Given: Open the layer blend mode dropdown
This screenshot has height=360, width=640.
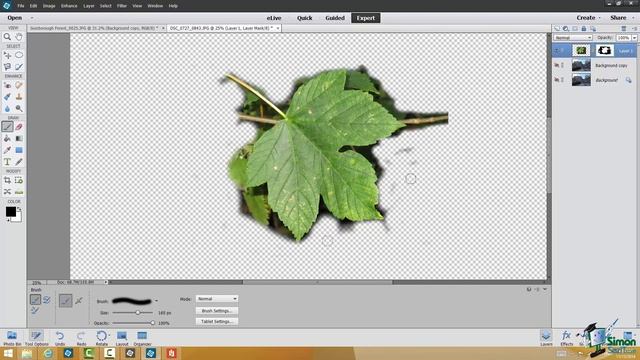Looking at the screenshot, I should [573, 38].
